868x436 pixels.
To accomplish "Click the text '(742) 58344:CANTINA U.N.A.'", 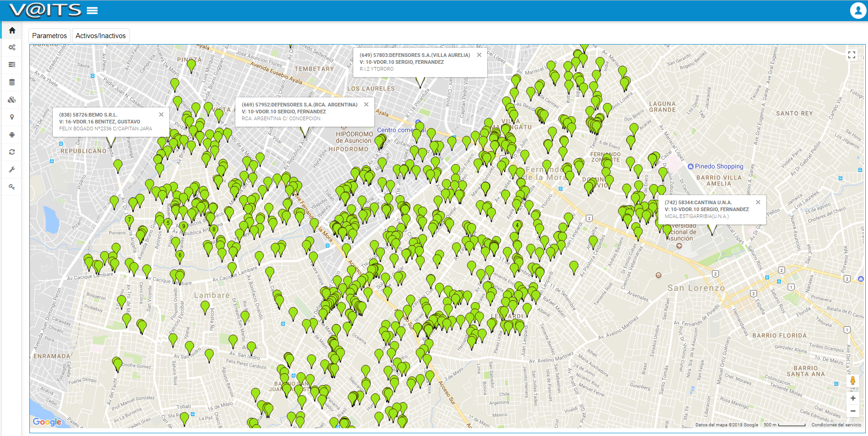I will pyautogui.click(x=698, y=202).
